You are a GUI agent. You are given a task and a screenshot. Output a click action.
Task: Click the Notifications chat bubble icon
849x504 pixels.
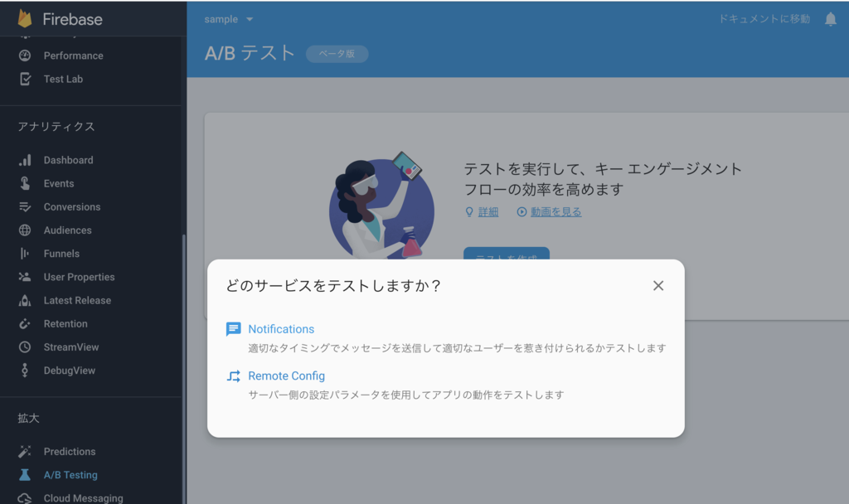[x=233, y=328]
